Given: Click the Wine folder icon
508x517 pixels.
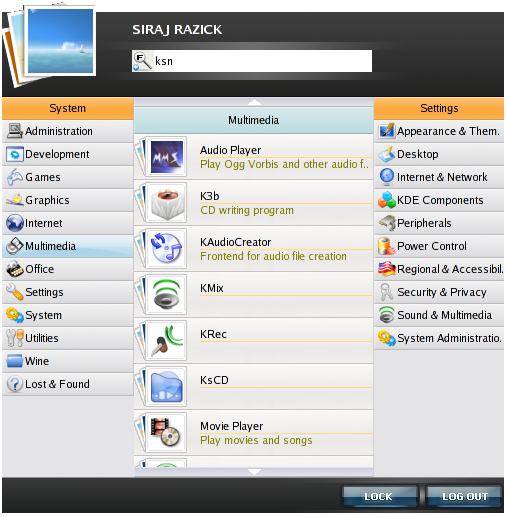Looking at the screenshot, I should pyautogui.click(x=15, y=361).
